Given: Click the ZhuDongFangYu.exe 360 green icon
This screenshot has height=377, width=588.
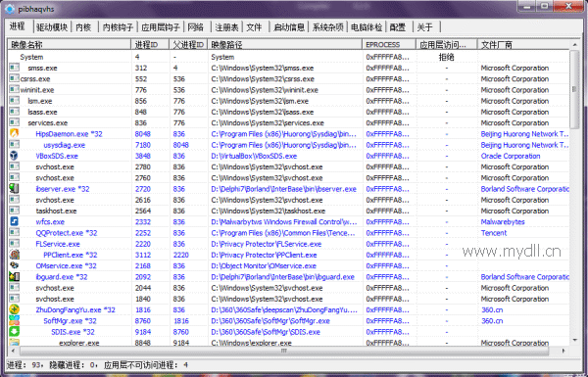Looking at the screenshot, I should (x=14, y=309).
